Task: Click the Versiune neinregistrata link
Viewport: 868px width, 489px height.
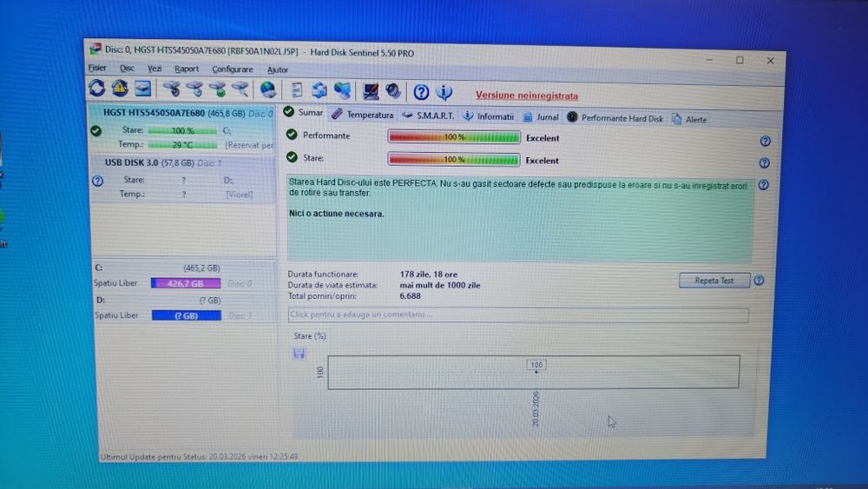Action: click(x=527, y=96)
